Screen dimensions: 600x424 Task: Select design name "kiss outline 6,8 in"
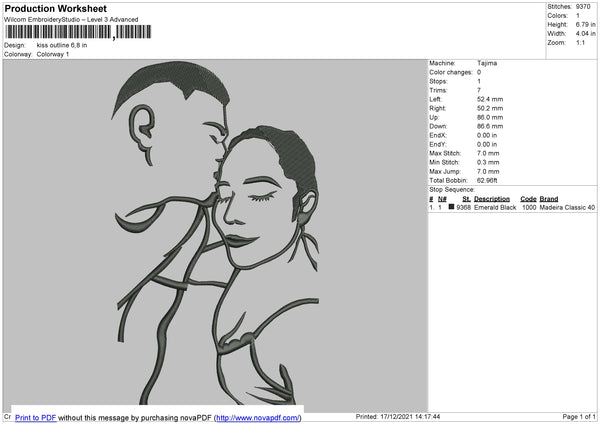click(62, 45)
